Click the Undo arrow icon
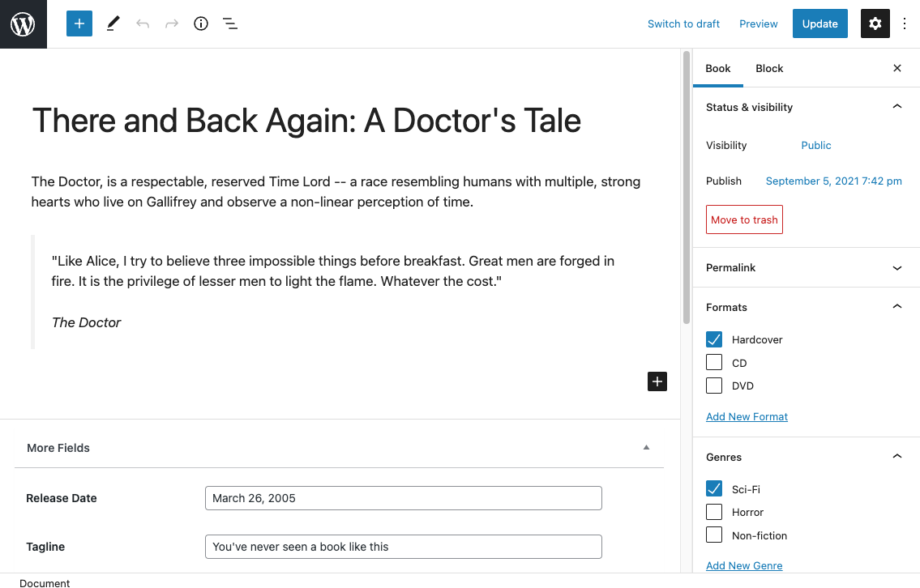920x588 pixels. click(x=143, y=23)
